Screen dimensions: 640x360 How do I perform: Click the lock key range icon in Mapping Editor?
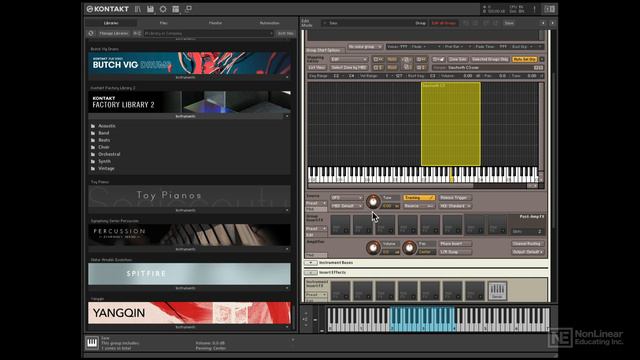point(378,60)
